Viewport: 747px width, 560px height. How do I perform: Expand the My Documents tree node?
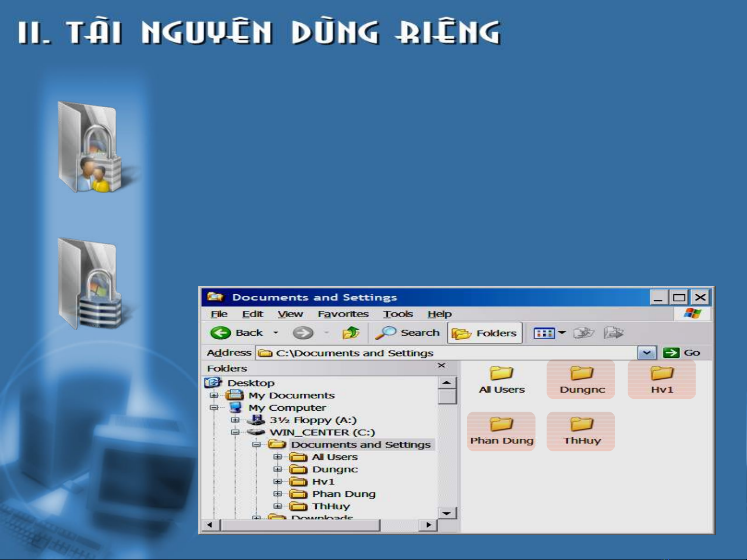pos(214,395)
